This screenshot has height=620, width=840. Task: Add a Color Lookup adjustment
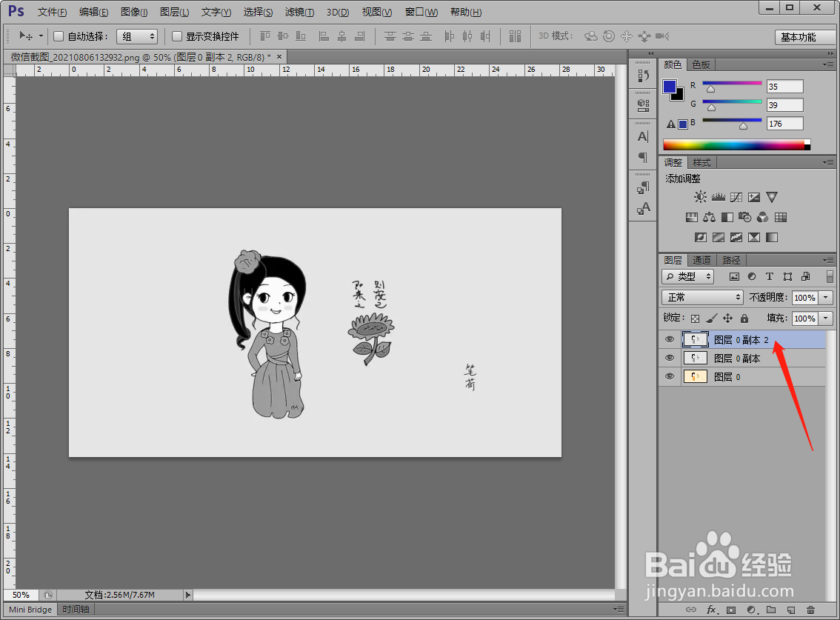781,217
